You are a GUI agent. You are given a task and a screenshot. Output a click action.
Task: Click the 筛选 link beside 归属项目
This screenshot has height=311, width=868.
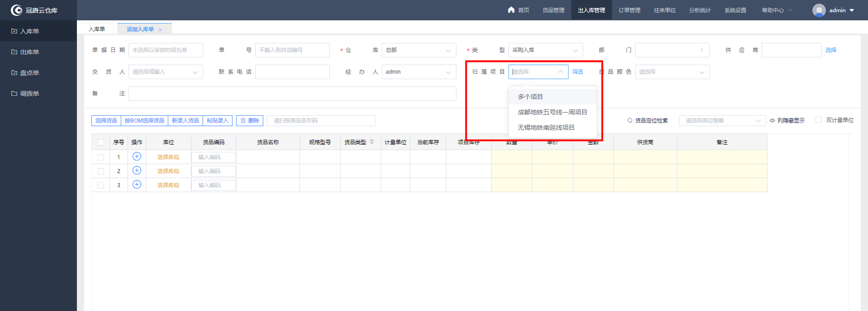[578, 72]
